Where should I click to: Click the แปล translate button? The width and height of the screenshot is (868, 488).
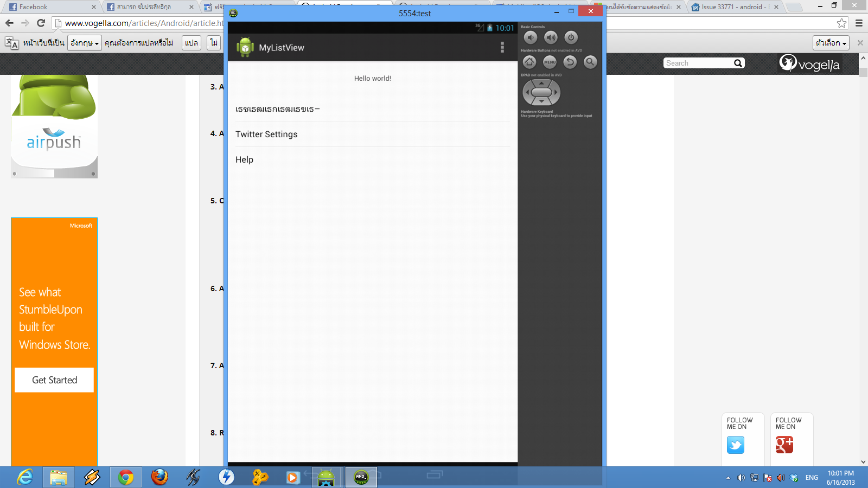point(192,43)
